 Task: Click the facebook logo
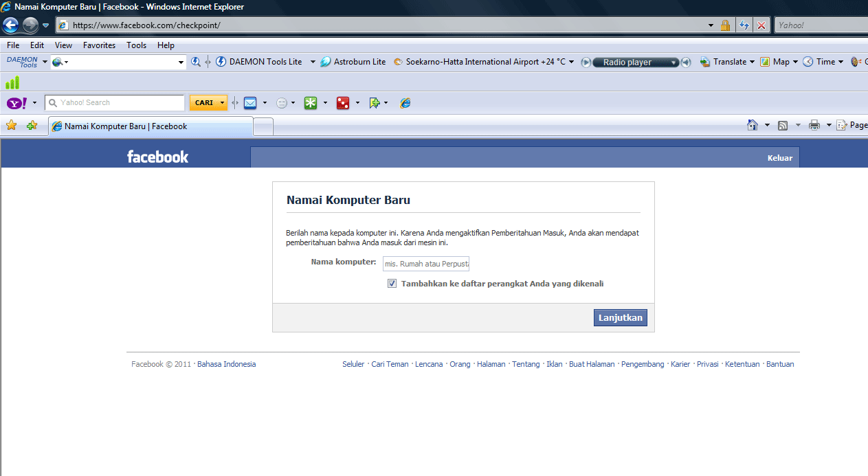coord(157,157)
